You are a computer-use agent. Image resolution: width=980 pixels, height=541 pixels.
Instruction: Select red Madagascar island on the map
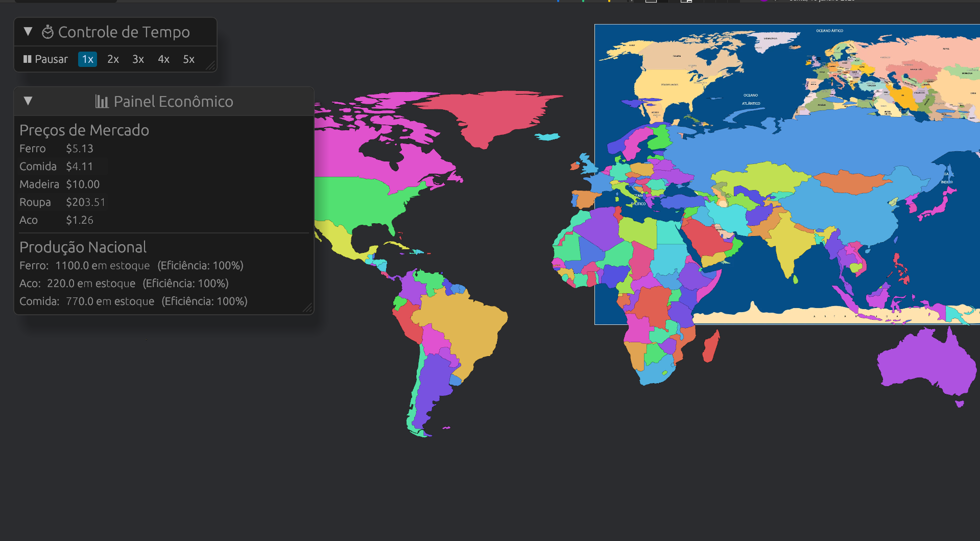(711, 346)
